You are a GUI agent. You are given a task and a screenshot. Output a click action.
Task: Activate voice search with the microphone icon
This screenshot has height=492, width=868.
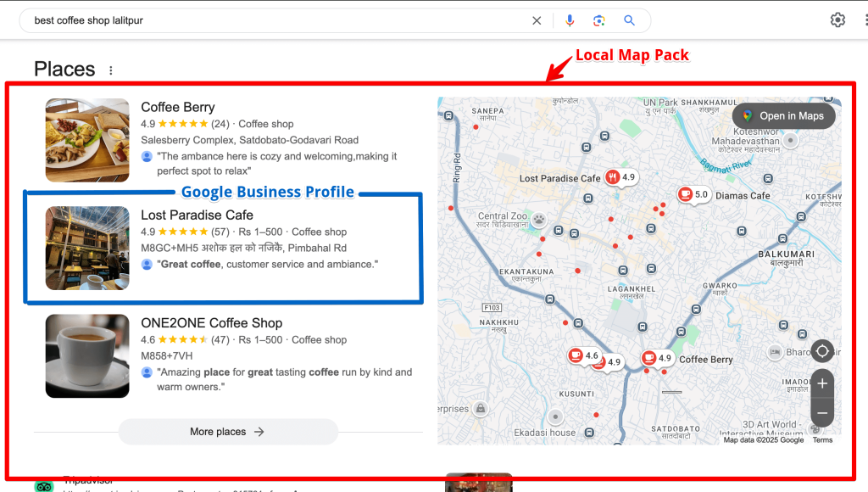pyautogui.click(x=570, y=20)
